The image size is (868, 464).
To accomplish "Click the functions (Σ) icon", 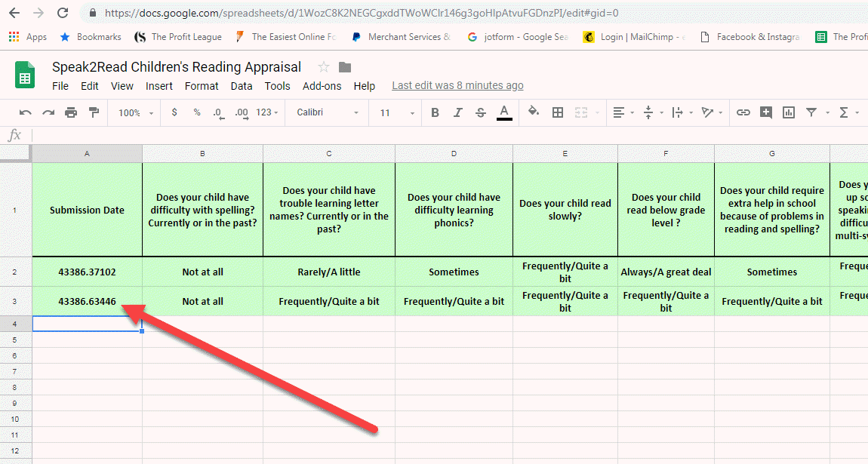I will point(844,112).
